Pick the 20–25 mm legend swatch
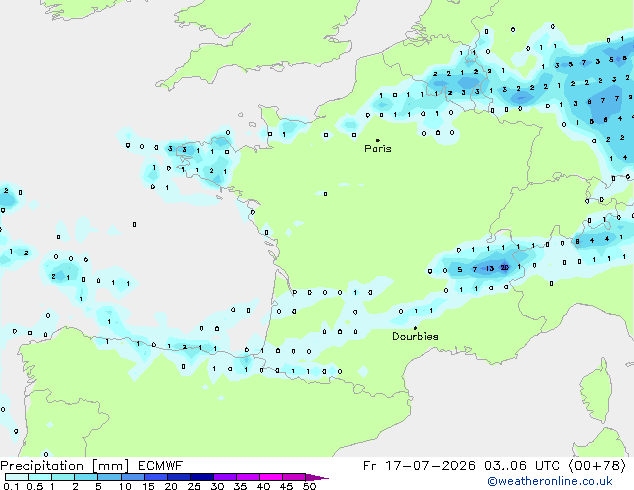 pos(179,477)
